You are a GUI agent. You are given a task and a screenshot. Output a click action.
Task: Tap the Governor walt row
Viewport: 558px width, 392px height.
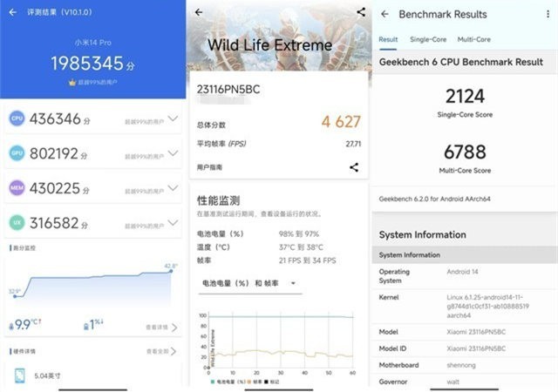coord(465,382)
